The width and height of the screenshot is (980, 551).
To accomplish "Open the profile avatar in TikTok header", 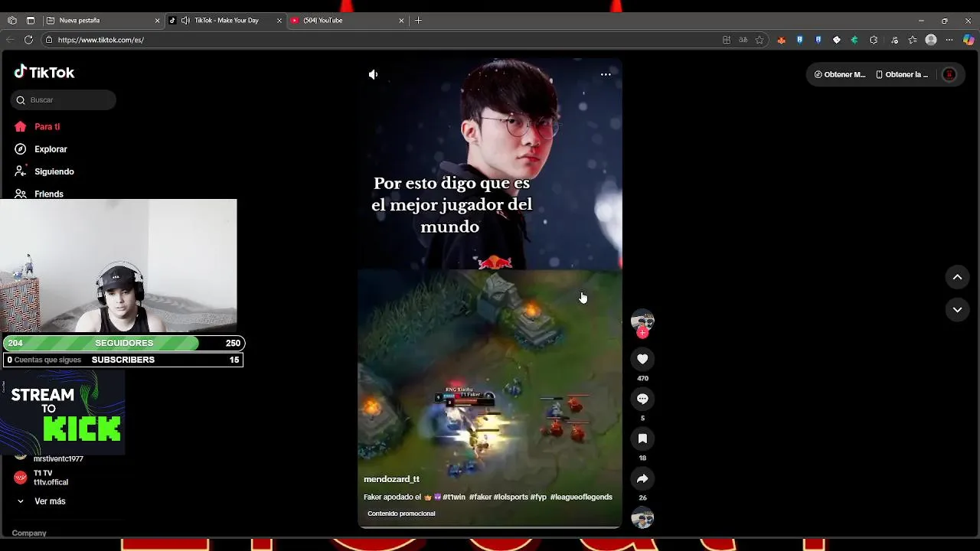I will [949, 74].
